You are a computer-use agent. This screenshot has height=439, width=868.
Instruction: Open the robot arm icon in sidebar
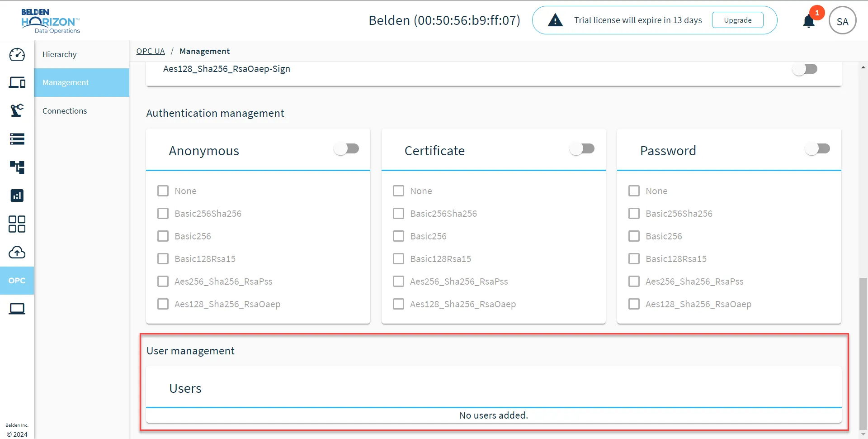[17, 110]
